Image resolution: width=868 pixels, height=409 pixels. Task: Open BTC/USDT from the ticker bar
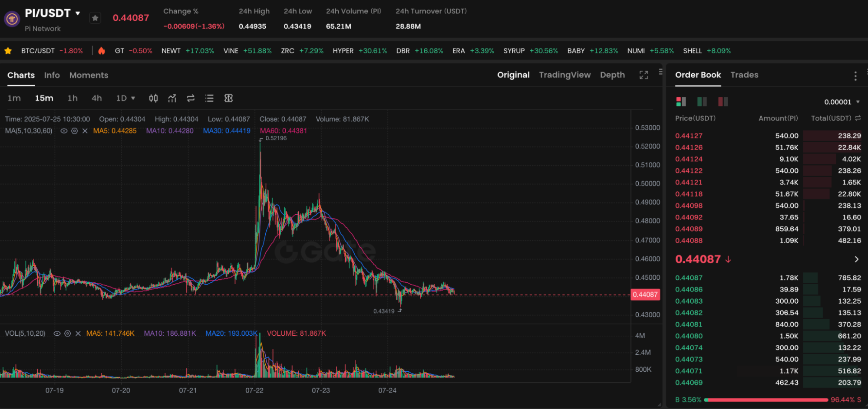coord(52,51)
